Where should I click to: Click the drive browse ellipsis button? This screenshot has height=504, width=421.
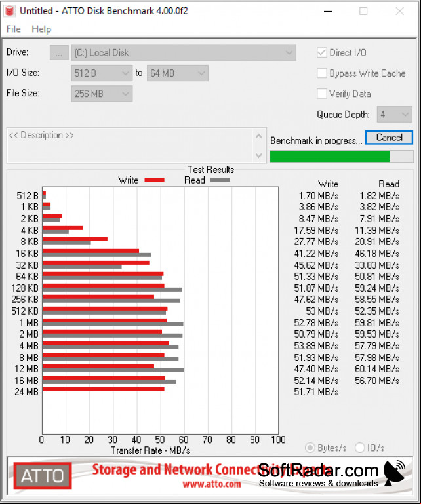point(59,52)
